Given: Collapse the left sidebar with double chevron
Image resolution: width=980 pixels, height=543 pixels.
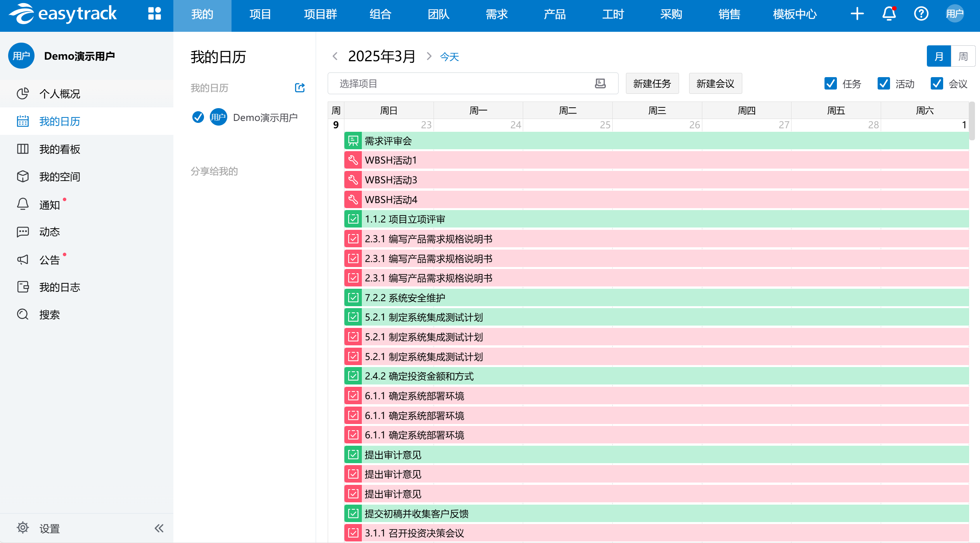Looking at the screenshot, I should coord(159,528).
